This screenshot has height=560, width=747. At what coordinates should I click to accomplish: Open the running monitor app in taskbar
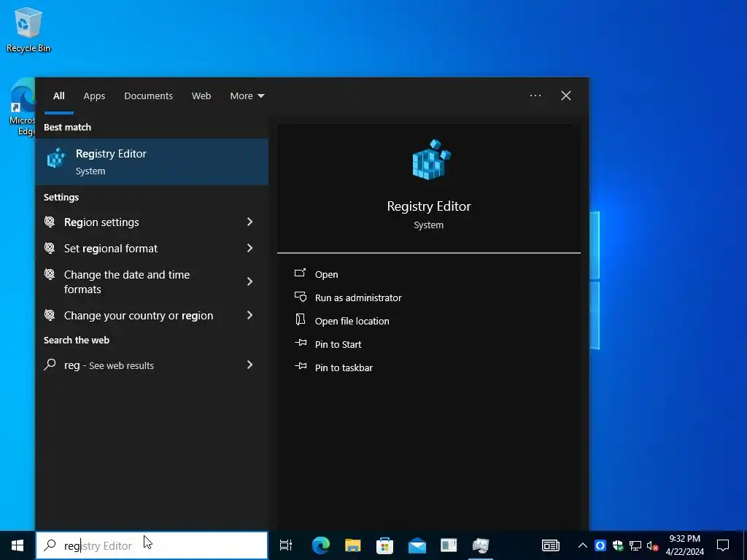point(481,545)
